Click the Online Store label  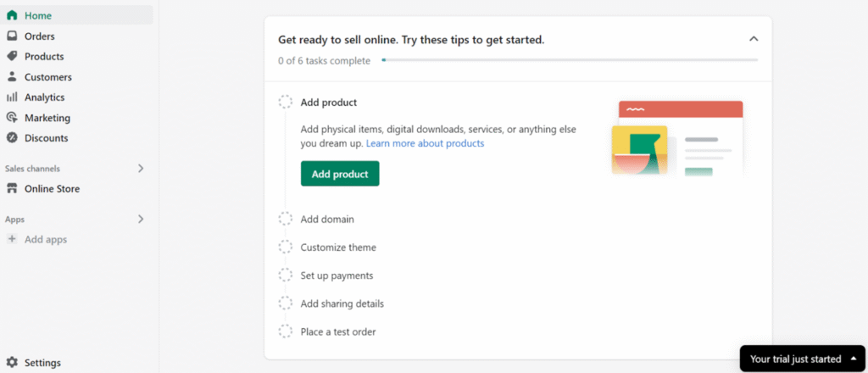coord(52,189)
